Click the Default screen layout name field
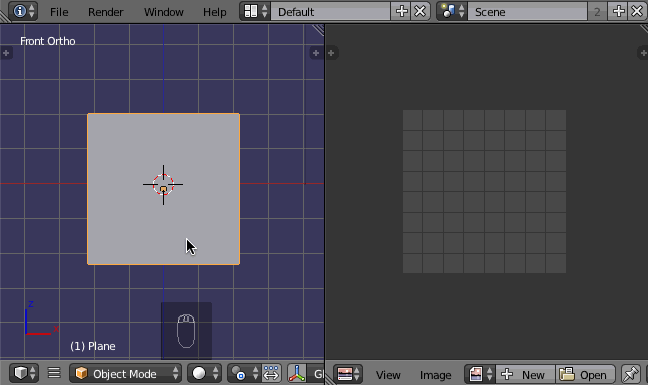This screenshot has width=648, height=385. tap(331, 12)
